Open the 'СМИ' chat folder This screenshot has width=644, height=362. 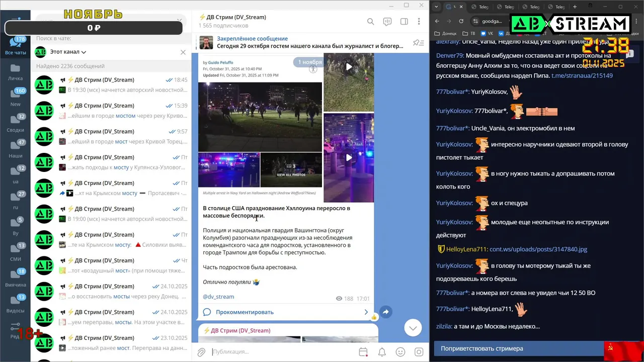pyautogui.click(x=16, y=252)
